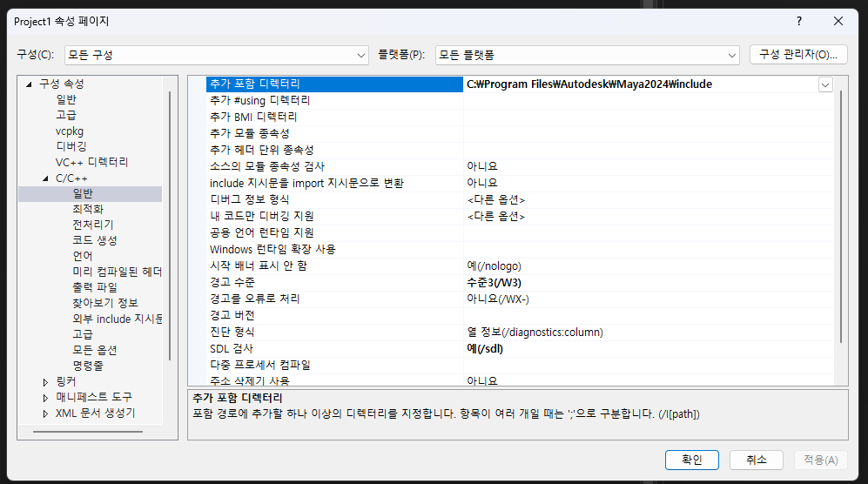Open the 플랫폼(P) platform dropdown
868x484 pixels.
coord(588,56)
